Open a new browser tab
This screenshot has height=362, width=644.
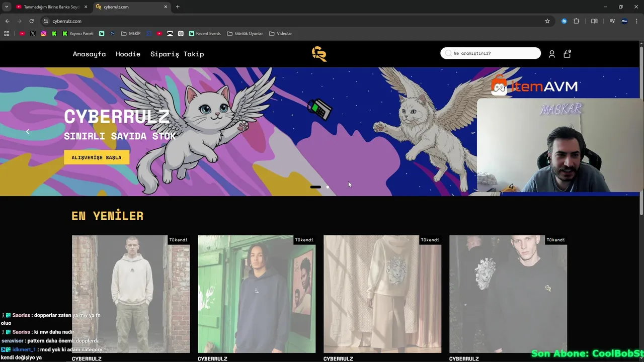pyautogui.click(x=178, y=7)
